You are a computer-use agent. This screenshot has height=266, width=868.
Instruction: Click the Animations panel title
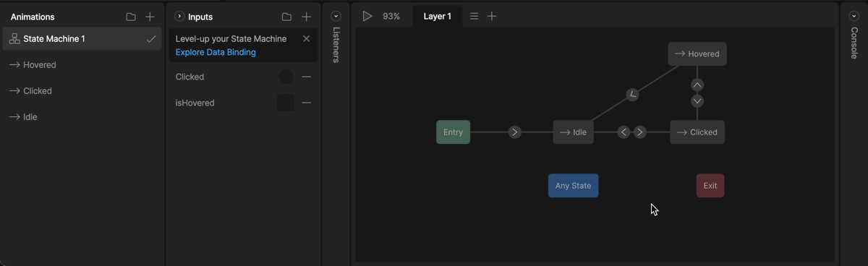33,17
